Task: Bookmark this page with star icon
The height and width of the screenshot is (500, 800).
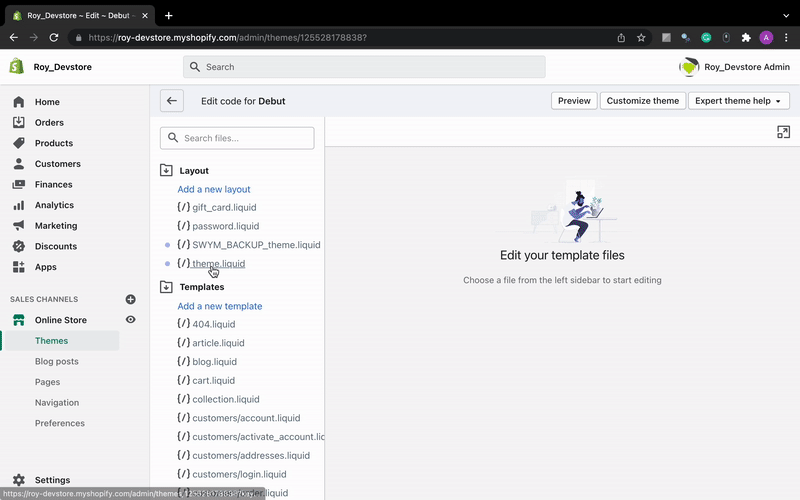Action: point(641,38)
